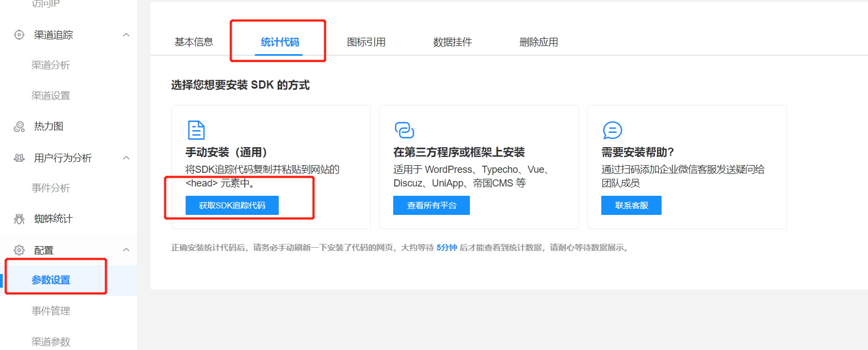Image resolution: width=868 pixels, height=350 pixels.
Task: Switch to the 基本信息 tab
Action: point(194,42)
